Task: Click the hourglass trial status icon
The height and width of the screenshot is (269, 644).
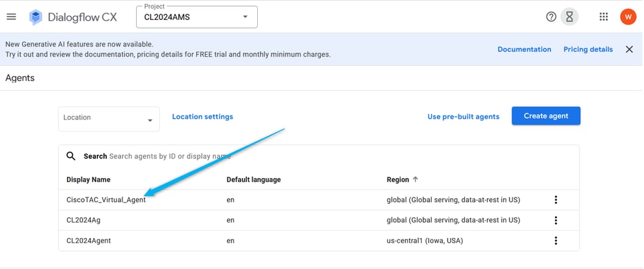Action: click(x=569, y=17)
